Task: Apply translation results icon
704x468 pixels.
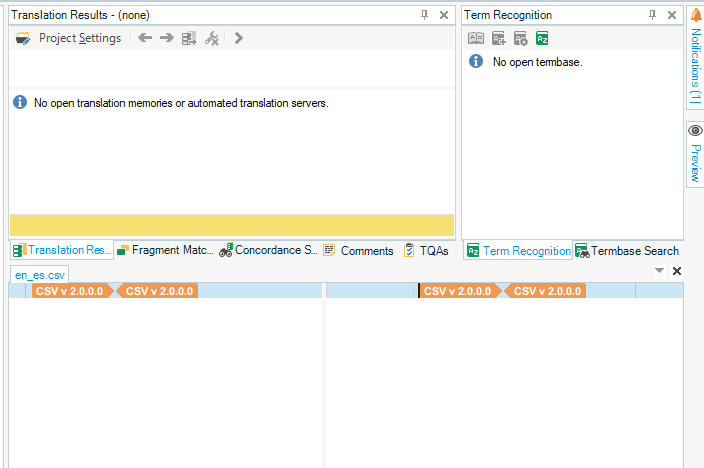Action: (x=189, y=38)
